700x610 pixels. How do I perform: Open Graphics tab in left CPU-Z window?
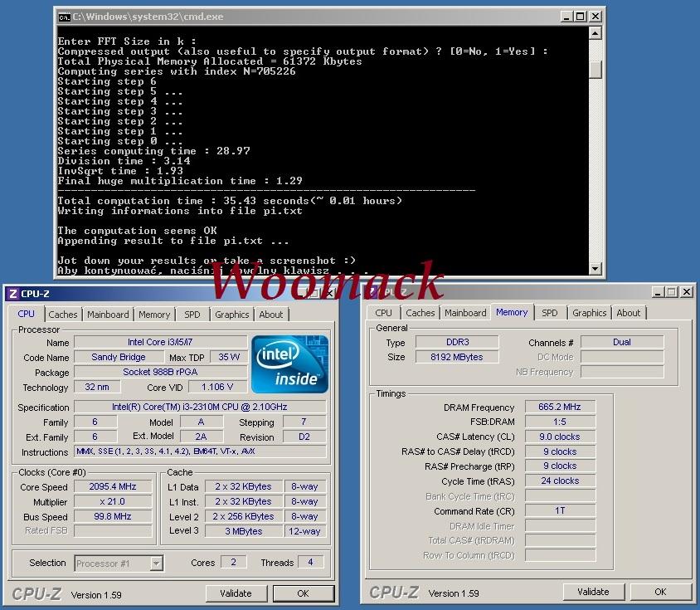click(x=231, y=315)
